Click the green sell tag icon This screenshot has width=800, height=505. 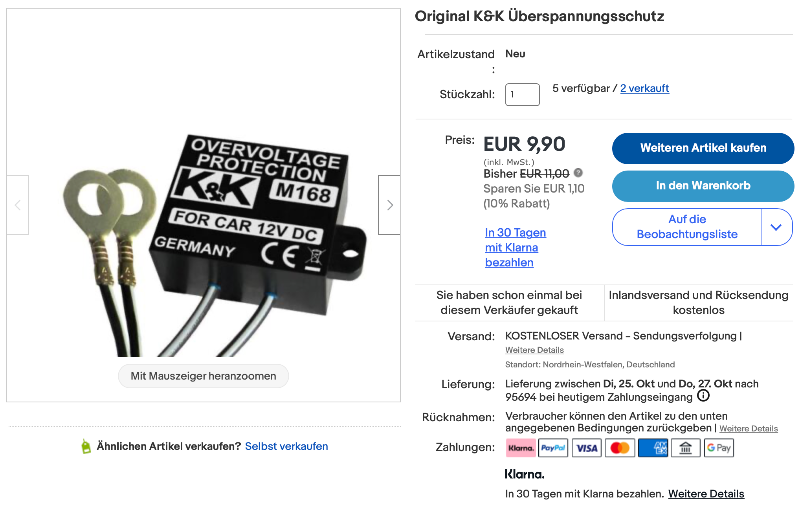click(x=86, y=446)
